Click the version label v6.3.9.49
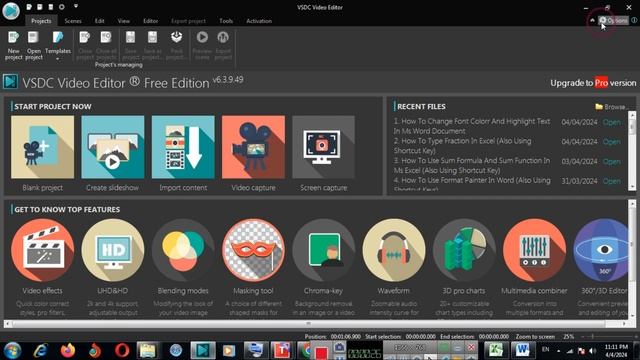 coord(228,79)
